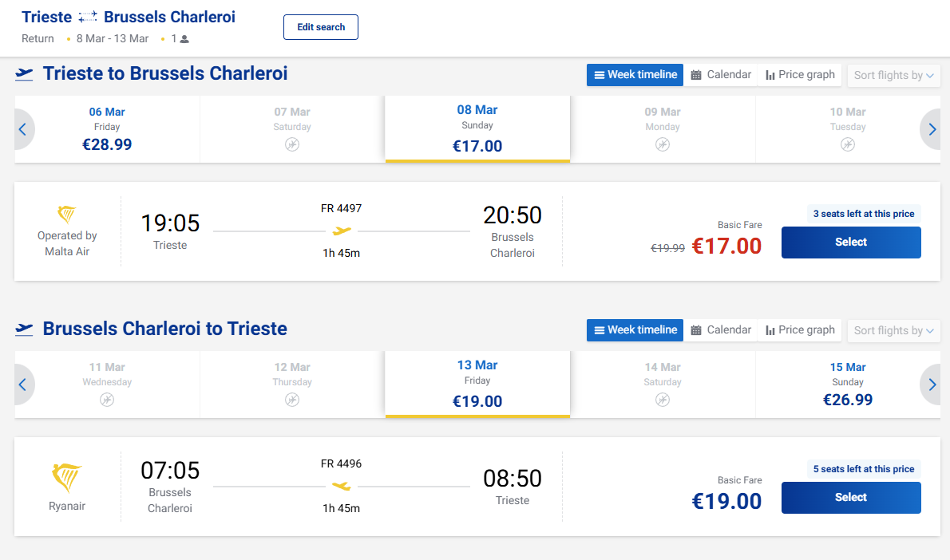Image resolution: width=950 pixels, height=560 pixels.
Task: Switch outbound view to Calendar
Action: coord(721,75)
